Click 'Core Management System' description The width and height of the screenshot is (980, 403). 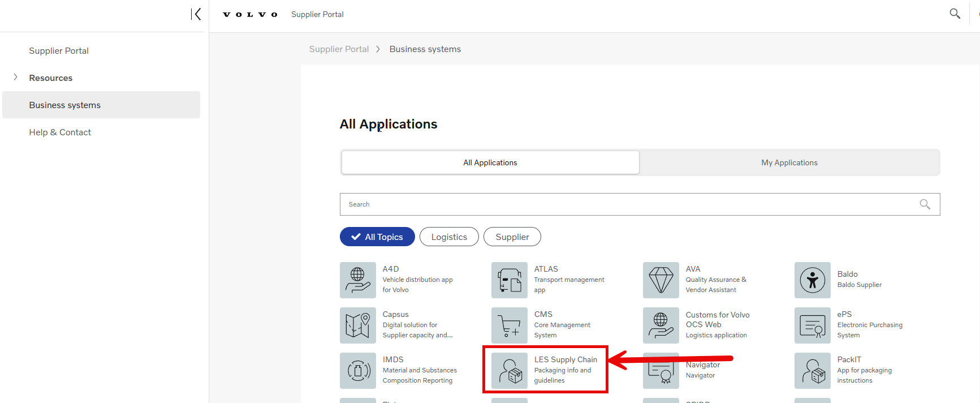coord(562,330)
